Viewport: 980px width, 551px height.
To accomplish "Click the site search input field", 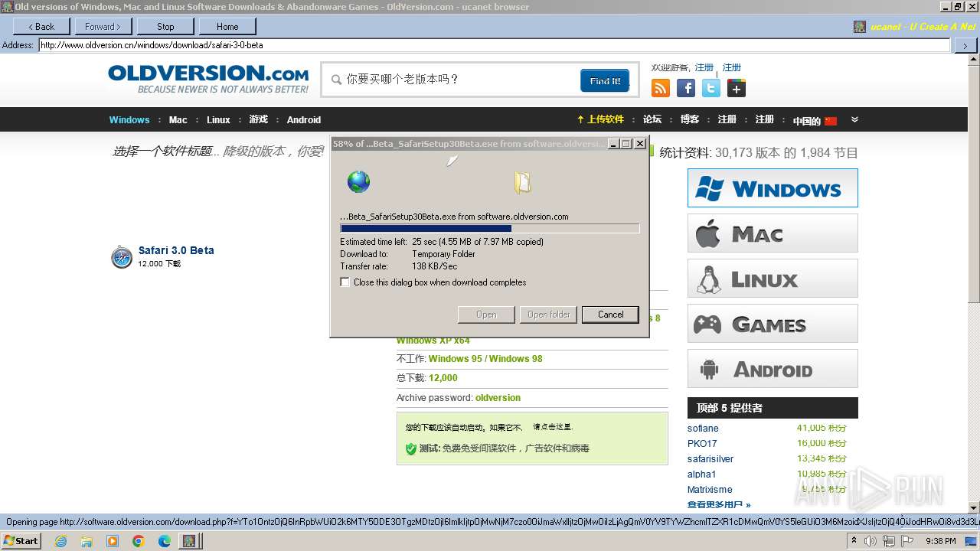I will 459,80.
